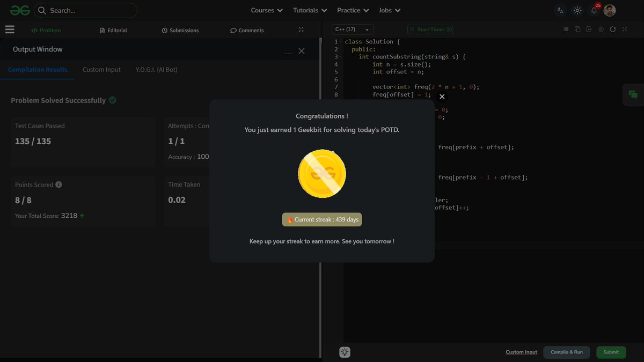Click the search magnifier icon
This screenshot has height=362, width=644.
42,10
